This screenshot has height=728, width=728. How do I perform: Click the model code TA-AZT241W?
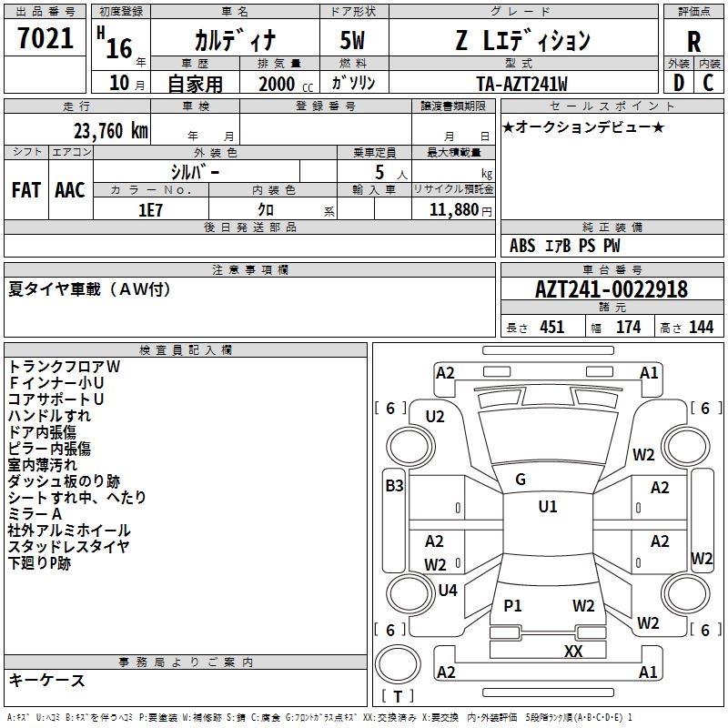(522, 84)
